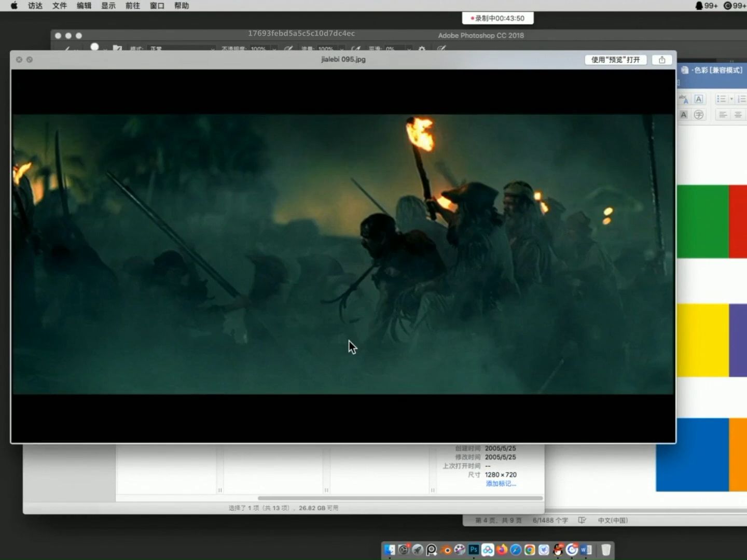Open Blender from the Dock

[x=446, y=550]
